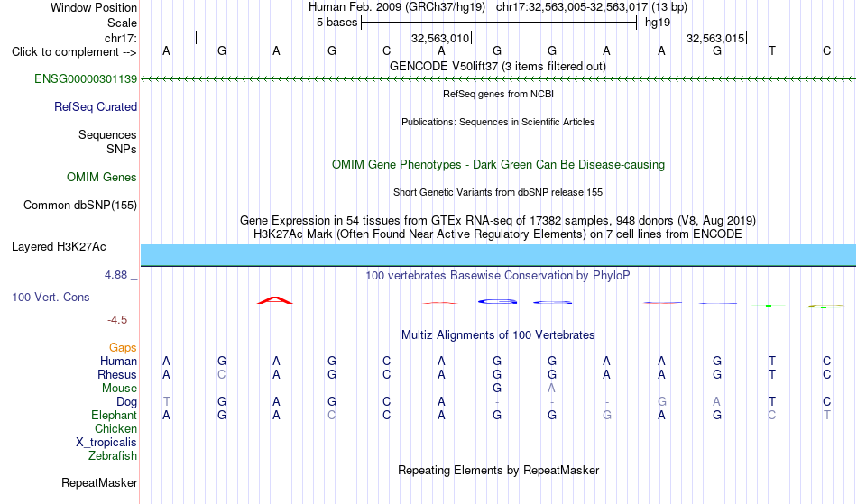Click the Dog row T in first column
Image resolution: width=857 pixels, height=504 pixels.
tap(166, 401)
